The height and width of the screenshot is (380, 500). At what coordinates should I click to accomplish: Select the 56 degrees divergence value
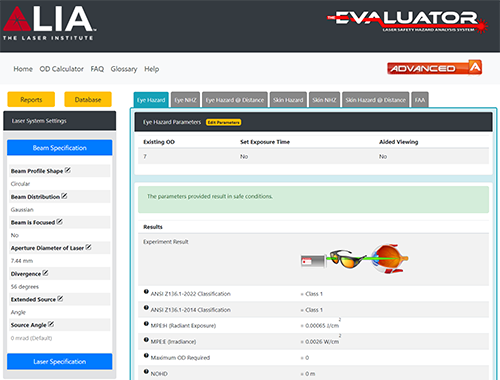(25, 286)
